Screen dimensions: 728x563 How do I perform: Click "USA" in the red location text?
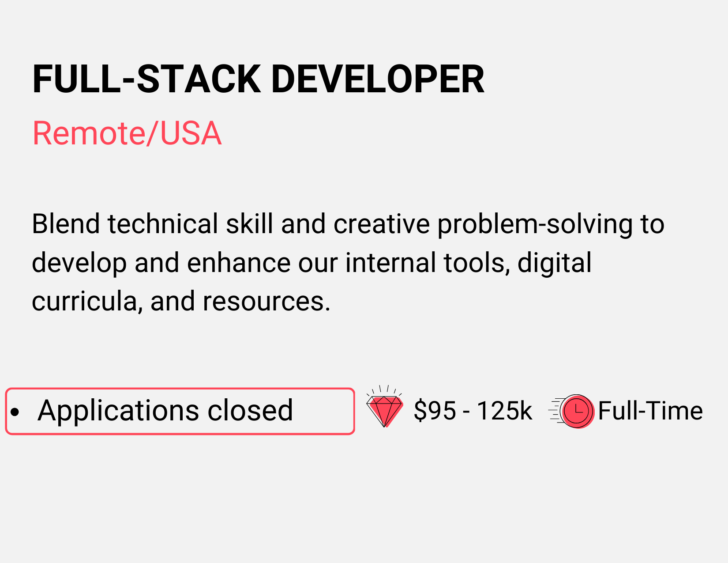(x=190, y=133)
